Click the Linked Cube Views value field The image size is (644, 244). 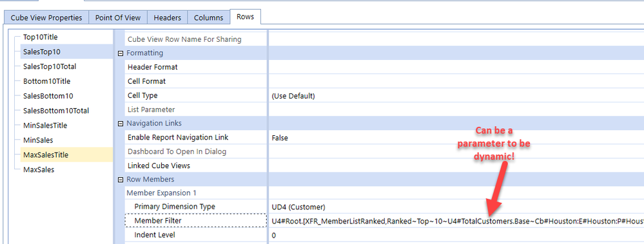(456, 165)
